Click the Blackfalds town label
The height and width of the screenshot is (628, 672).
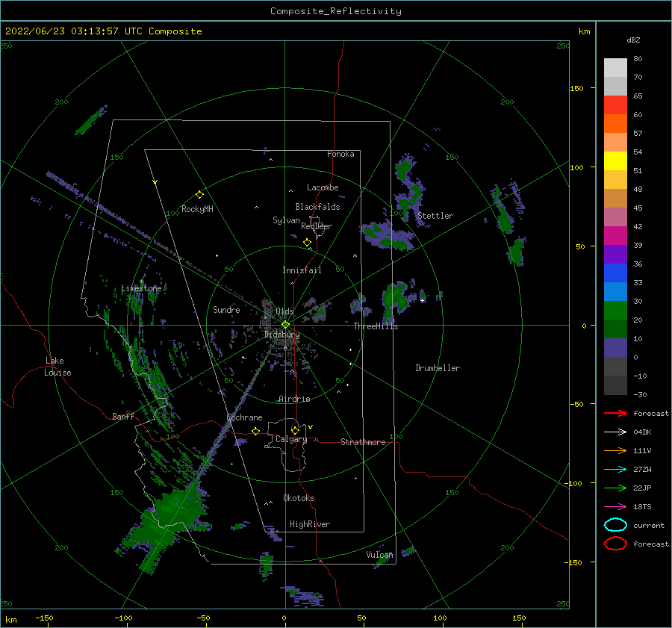pyautogui.click(x=317, y=207)
